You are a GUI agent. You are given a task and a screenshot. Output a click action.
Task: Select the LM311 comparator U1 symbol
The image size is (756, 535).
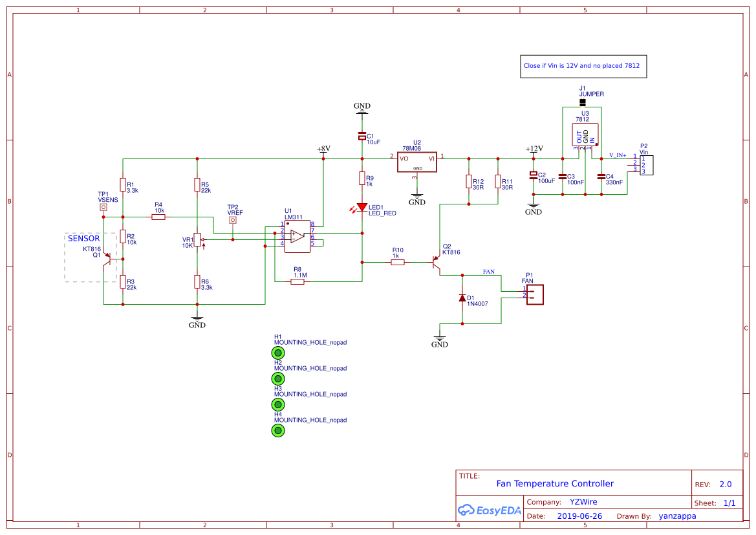click(298, 235)
